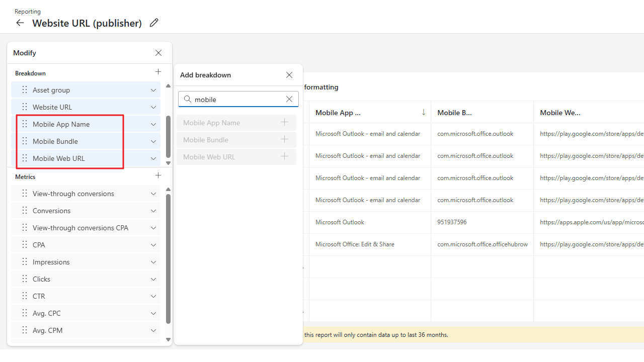
Task: Go back with the left arrow icon
Action: coord(20,23)
